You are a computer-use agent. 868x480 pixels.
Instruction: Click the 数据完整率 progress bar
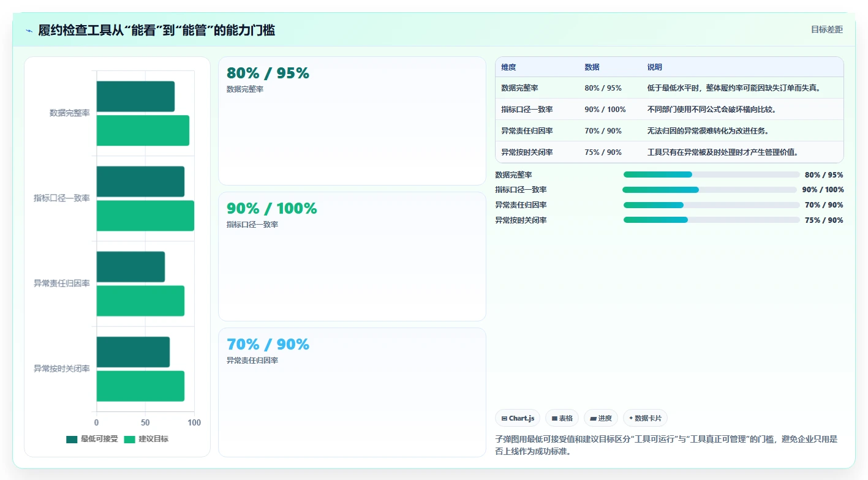[712, 174]
